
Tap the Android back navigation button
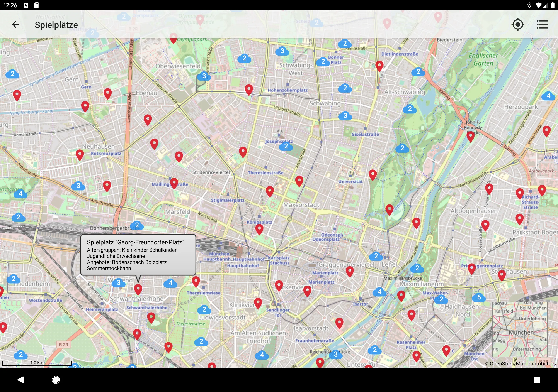pos(21,380)
